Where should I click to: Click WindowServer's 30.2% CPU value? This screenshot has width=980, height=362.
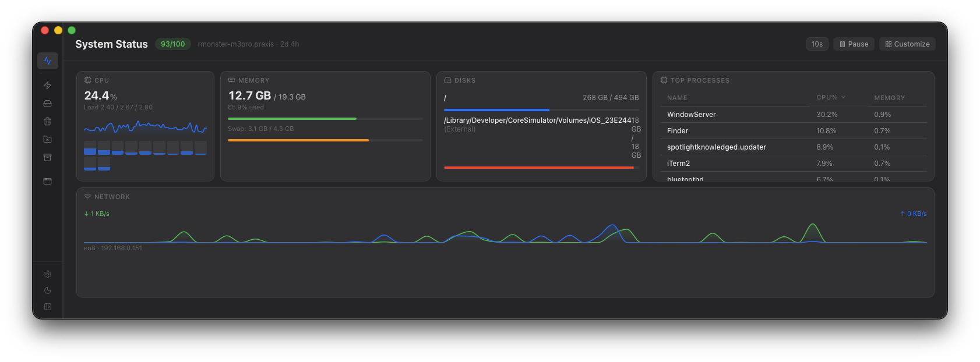[x=827, y=115]
